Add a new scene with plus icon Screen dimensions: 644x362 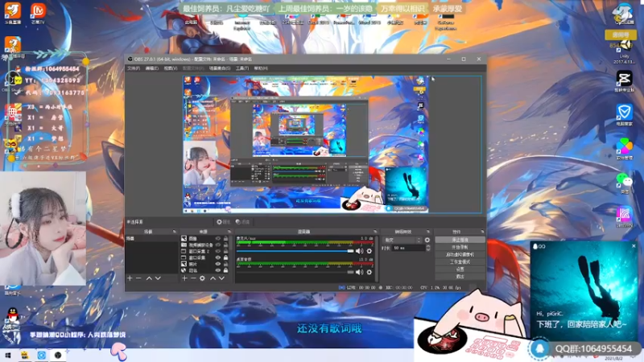coord(130,278)
